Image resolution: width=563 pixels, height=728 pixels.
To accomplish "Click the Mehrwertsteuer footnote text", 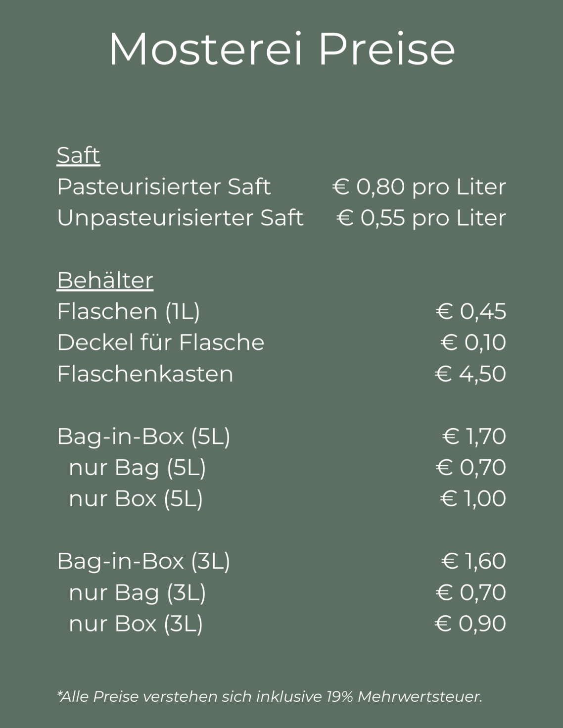I will pos(270,697).
